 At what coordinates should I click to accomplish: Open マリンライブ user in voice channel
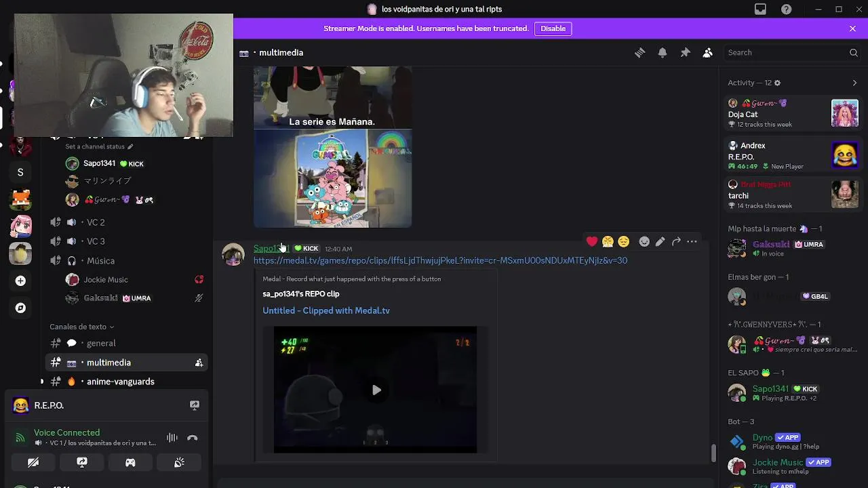tap(107, 181)
